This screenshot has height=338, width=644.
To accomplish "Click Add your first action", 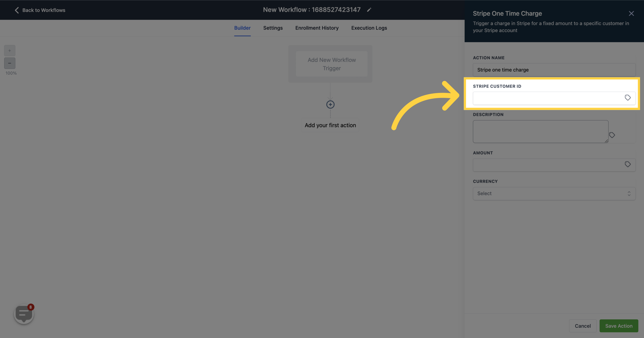I will point(330,125).
